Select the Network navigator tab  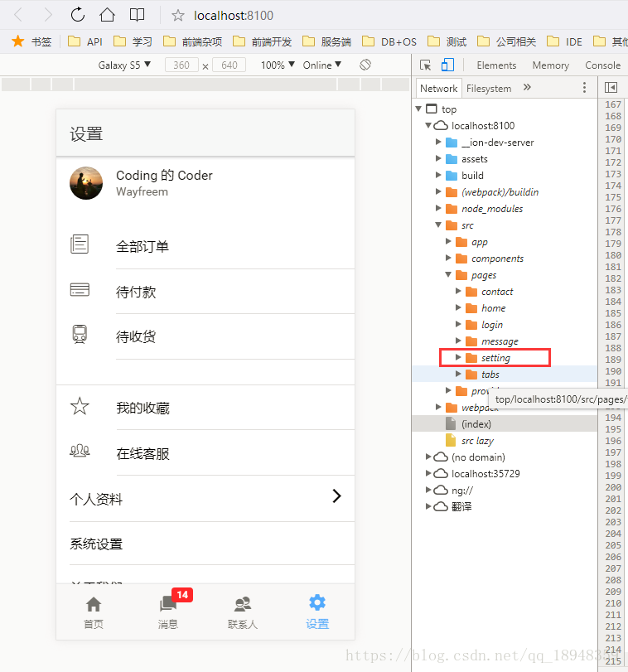[438, 88]
